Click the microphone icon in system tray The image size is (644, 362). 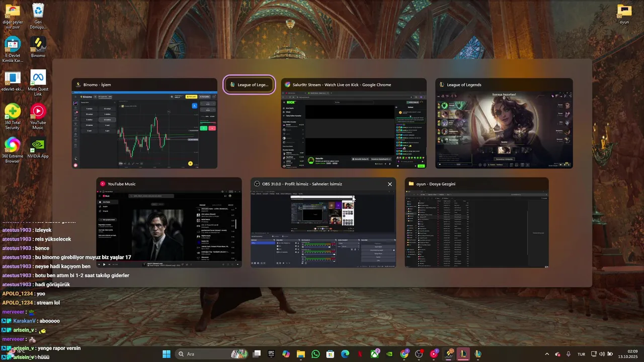(x=569, y=354)
